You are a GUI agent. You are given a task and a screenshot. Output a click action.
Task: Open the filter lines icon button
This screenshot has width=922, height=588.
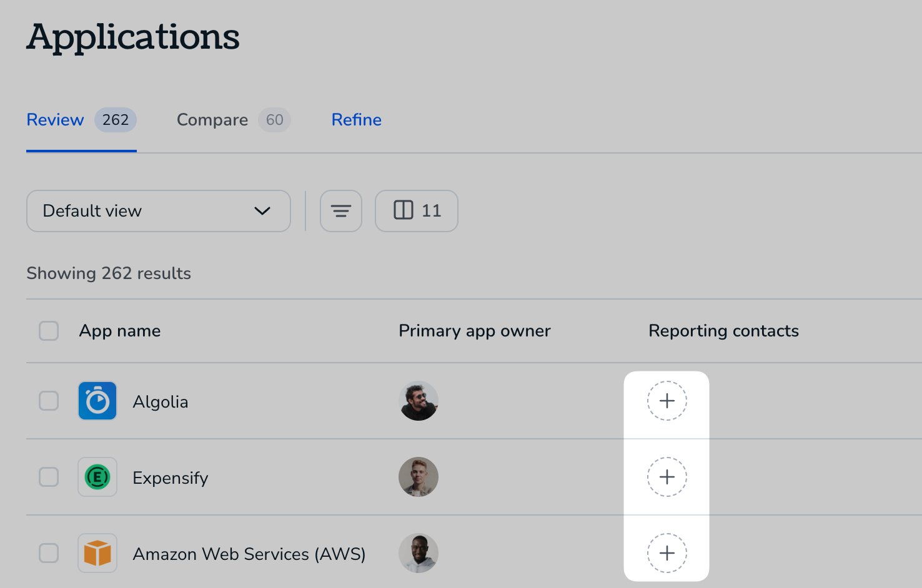click(x=341, y=211)
